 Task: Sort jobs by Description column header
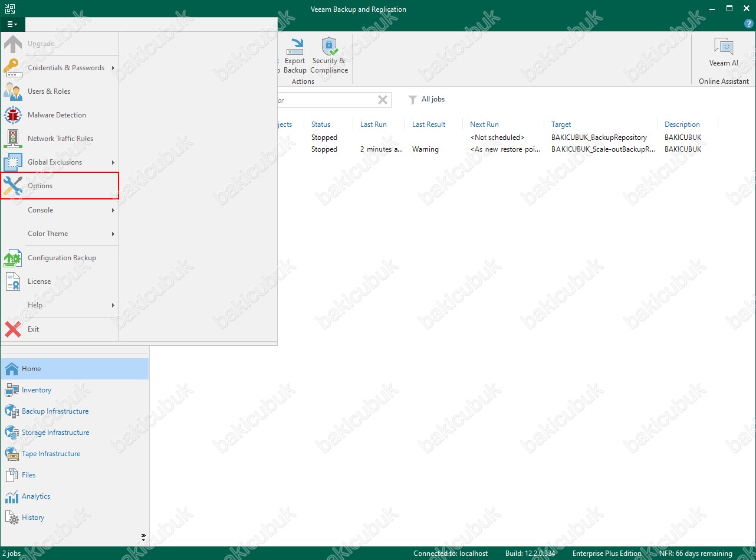pos(682,125)
